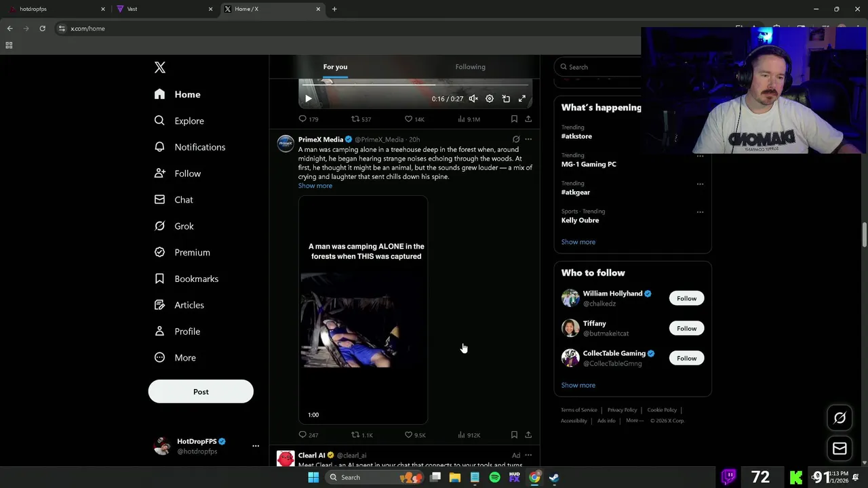
Task: Share the PrimeX Media post
Action: pos(528,435)
